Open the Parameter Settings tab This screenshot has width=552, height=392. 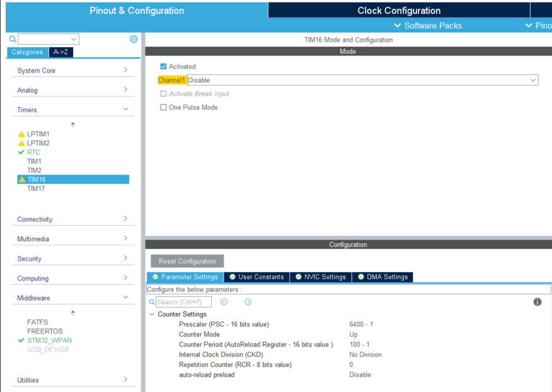185,277
